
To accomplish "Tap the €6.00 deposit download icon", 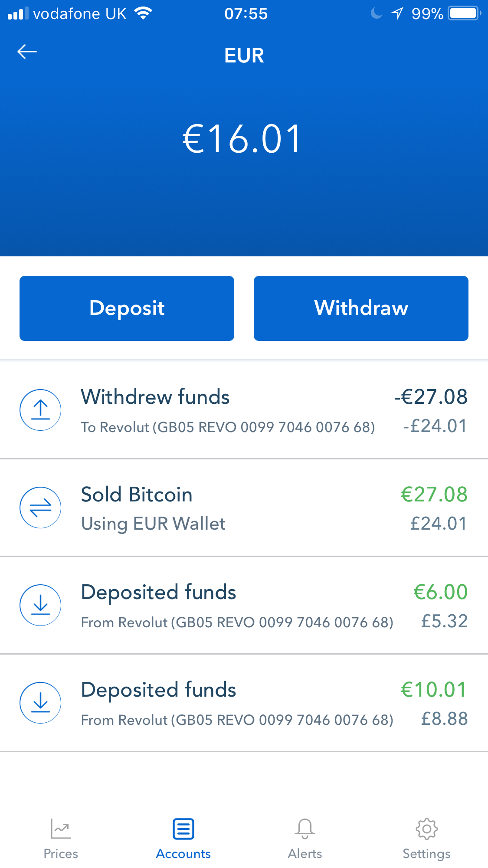I will point(40,605).
